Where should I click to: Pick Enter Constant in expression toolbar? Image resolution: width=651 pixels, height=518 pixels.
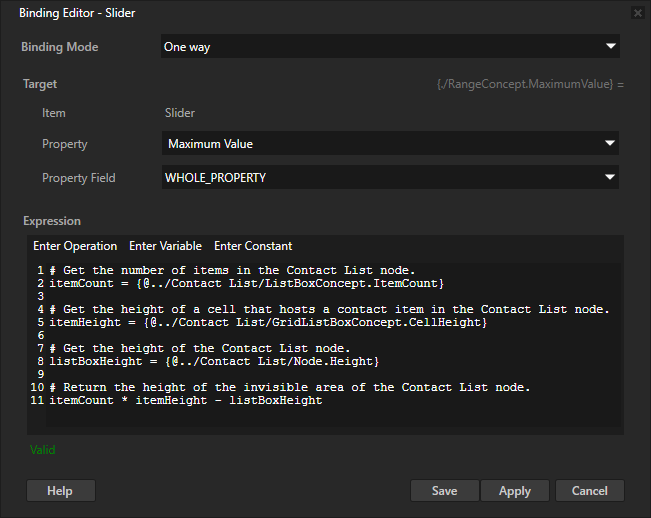tap(253, 246)
